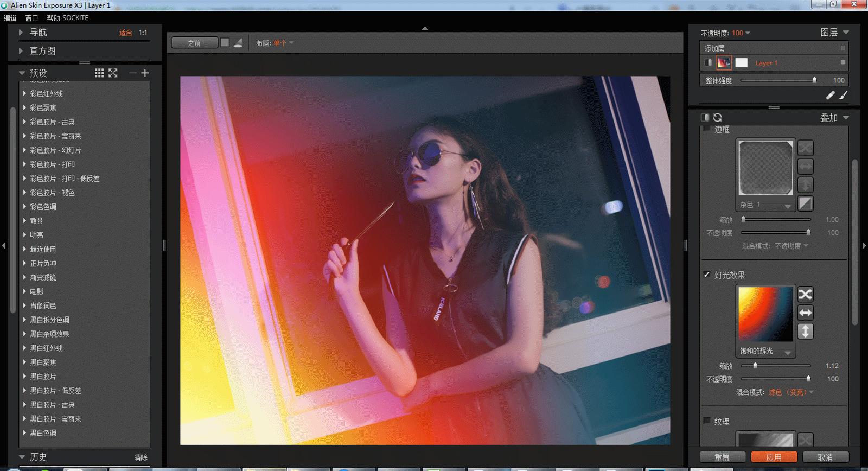Click the expand presets fullscreen icon
The width and height of the screenshot is (868, 471).
tap(113, 73)
